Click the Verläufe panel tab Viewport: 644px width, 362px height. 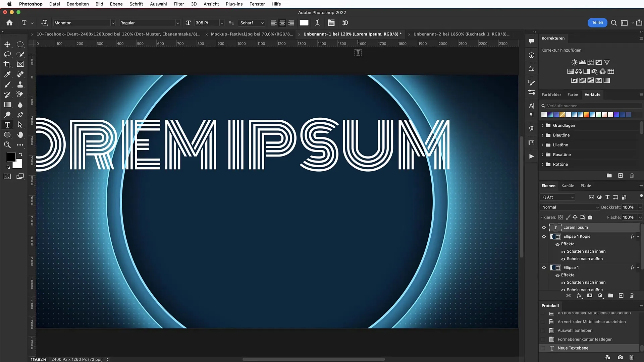coord(592,94)
